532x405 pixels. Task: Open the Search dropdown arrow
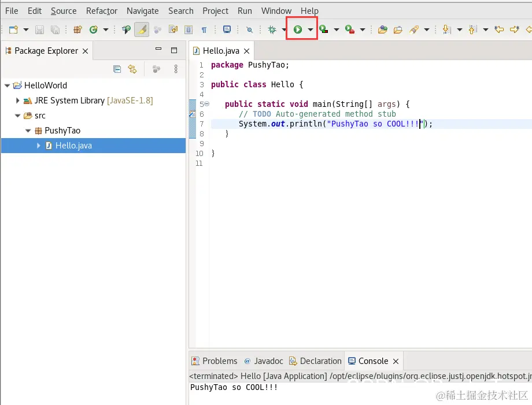pos(427,30)
